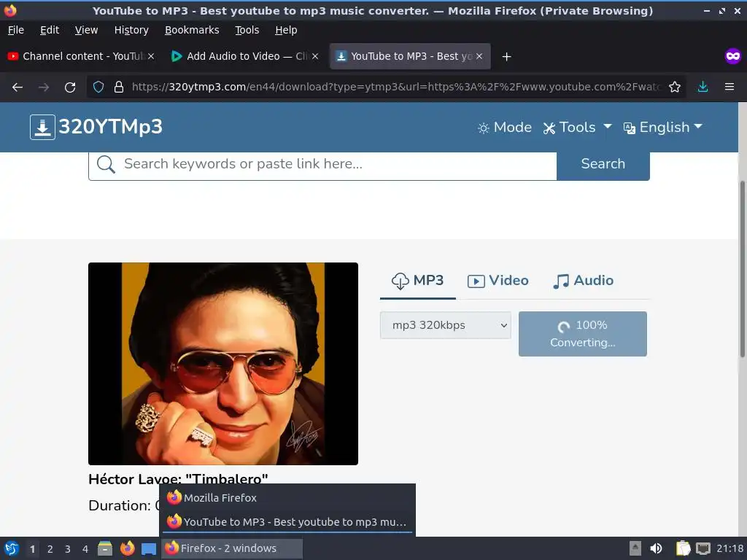
Task: Select the MP3 format tab
Action: pyautogui.click(x=417, y=281)
